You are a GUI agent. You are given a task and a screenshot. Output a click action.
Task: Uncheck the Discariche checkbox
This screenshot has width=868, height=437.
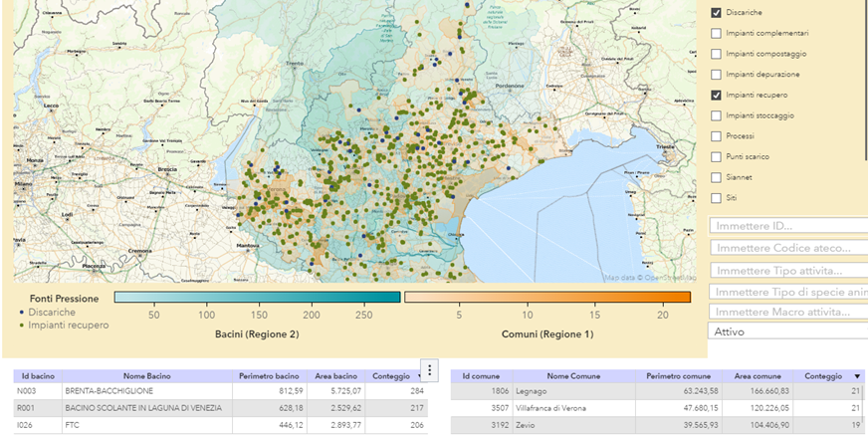[x=716, y=13]
